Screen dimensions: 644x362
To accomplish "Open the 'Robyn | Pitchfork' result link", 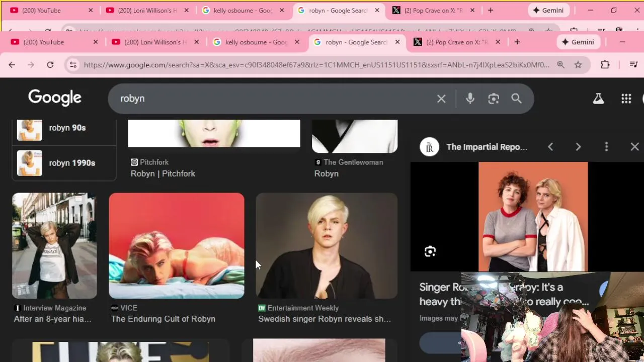I will click(x=163, y=173).
